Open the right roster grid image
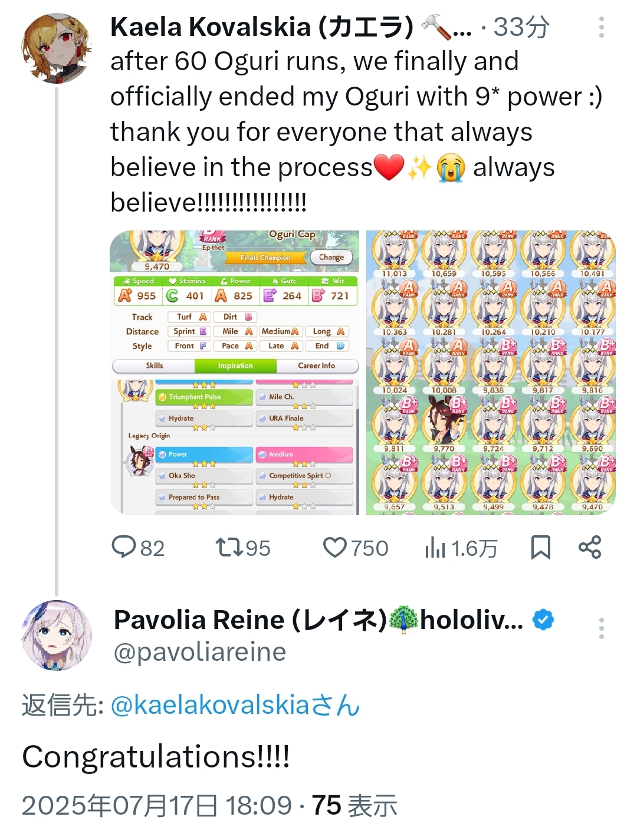637x840 pixels. [x=491, y=373]
